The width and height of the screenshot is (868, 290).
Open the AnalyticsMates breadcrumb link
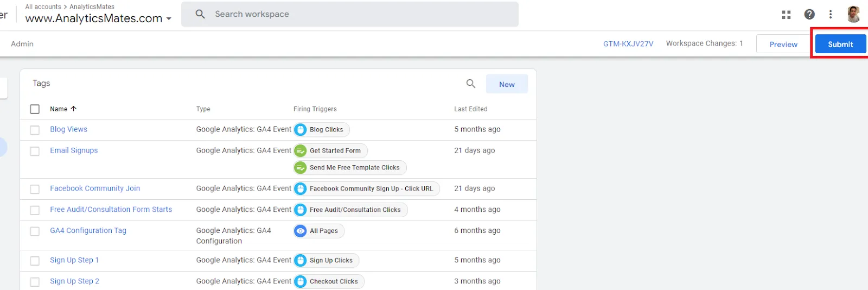click(92, 7)
